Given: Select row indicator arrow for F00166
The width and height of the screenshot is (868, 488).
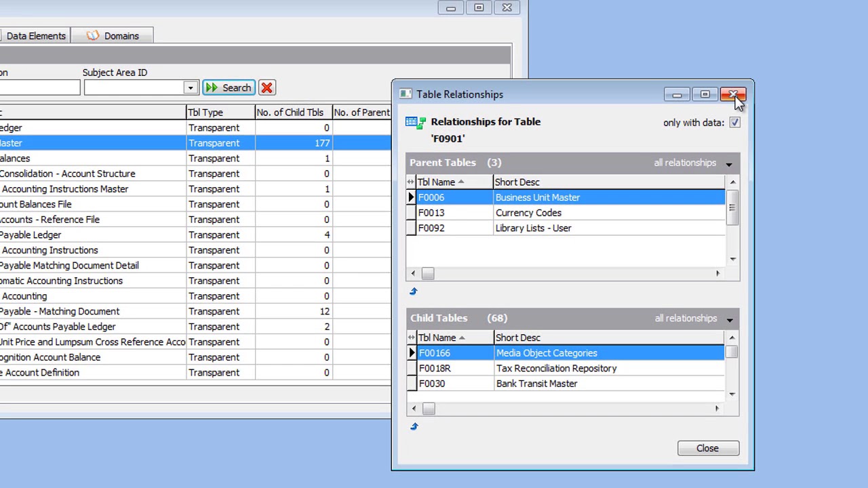Looking at the screenshot, I should click(x=412, y=353).
